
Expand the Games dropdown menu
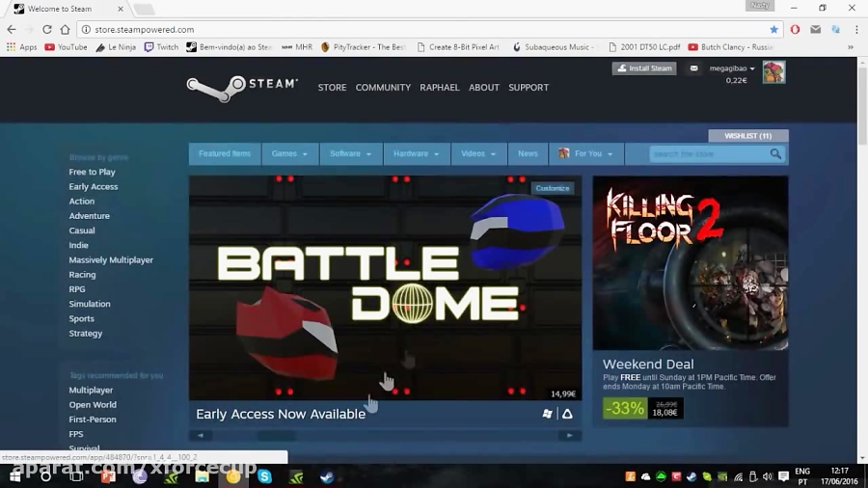pos(289,154)
